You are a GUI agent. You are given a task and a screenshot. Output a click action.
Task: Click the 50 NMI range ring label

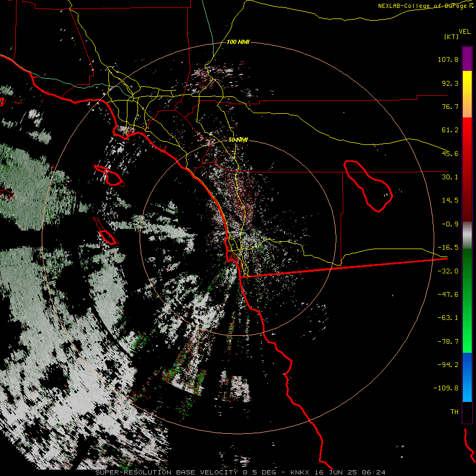238,140
